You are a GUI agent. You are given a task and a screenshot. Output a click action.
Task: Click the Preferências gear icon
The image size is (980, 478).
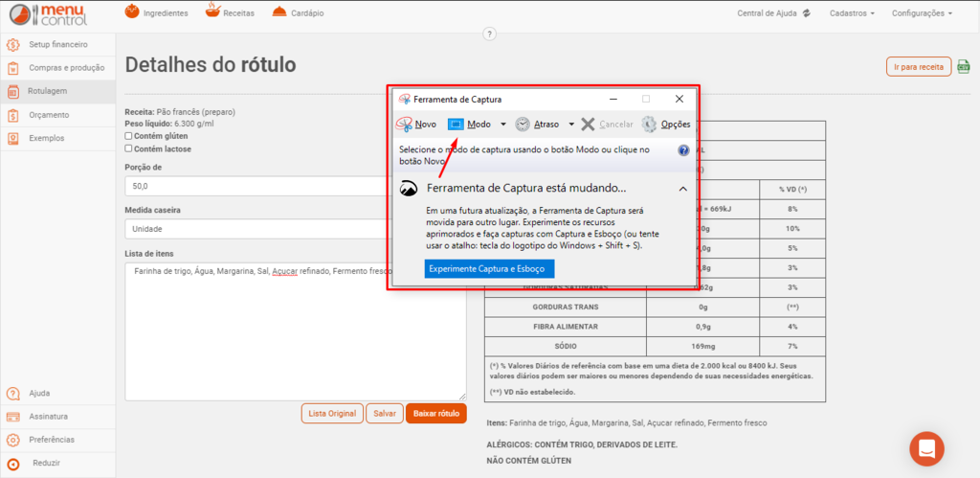[13, 440]
